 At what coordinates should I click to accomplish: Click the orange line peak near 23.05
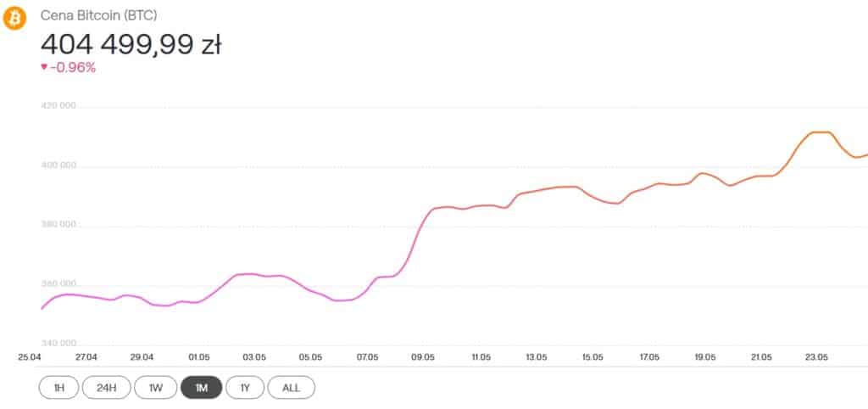[x=819, y=132]
